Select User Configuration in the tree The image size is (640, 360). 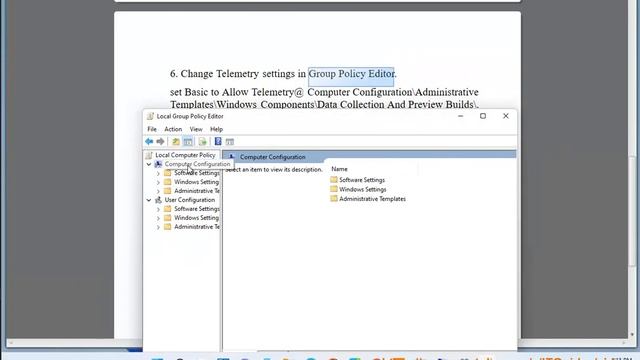coord(189,200)
